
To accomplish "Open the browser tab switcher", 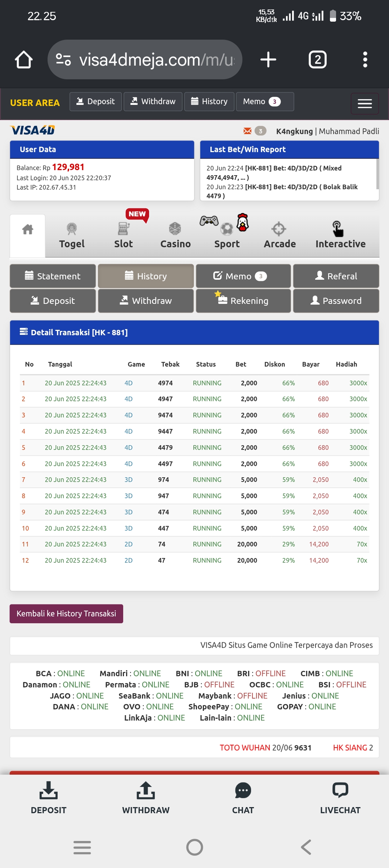I will click(x=317, y=59).
